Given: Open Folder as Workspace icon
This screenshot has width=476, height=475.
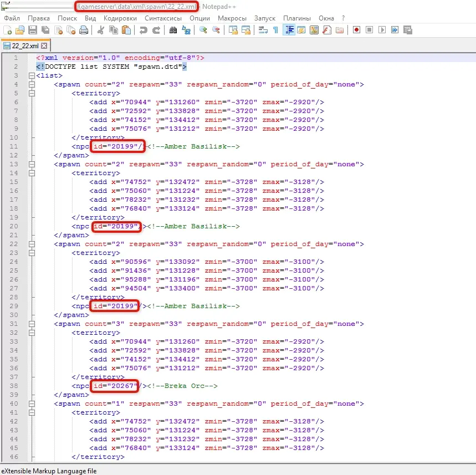Looking at the screenshot, I should point(340,30).
